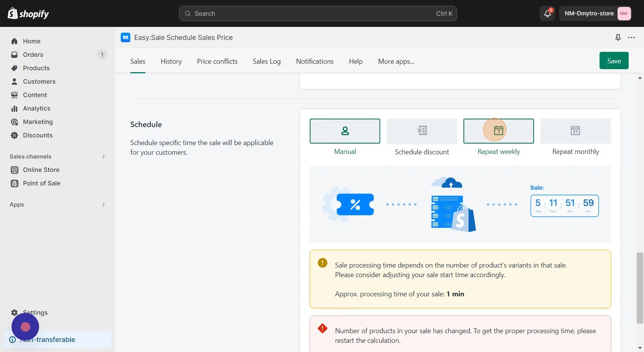
Task: Switch to the History tab
Action: pos(171,61)
